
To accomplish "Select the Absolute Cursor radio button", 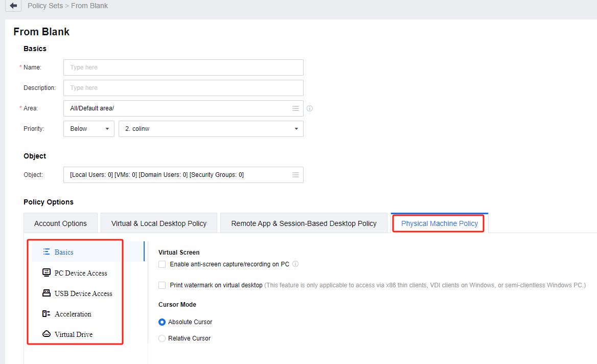I will tap(162, 322).
